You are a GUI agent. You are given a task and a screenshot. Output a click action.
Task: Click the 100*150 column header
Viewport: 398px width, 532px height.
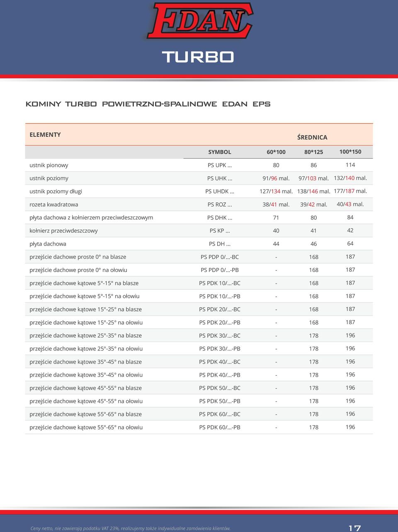tap(350, 152)
